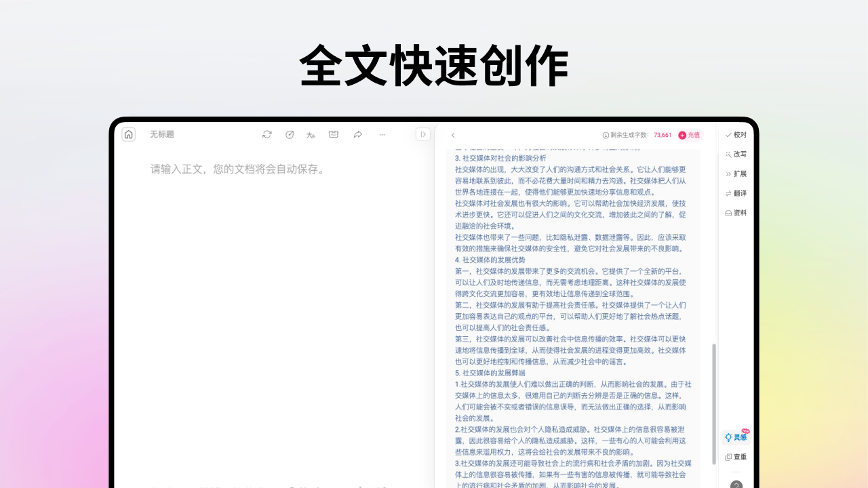Image resolution: width=868 pixels, height=488 pixels.
Task: Click the 查重 plagiarism check button
Action: tap(736, 457)
